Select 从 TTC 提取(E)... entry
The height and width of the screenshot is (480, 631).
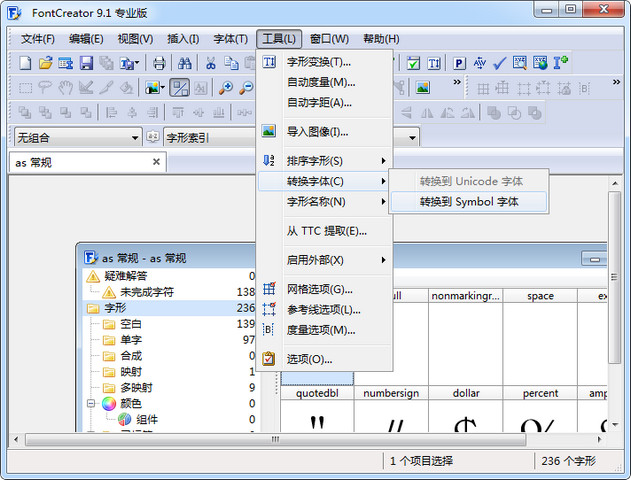(325, 231)
